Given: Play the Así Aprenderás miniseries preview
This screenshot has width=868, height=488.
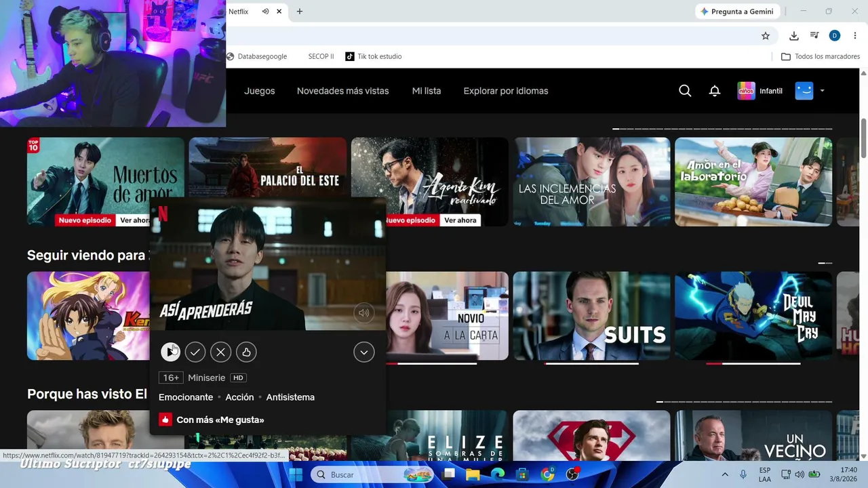Looking at the screenshot, I should tap(170, 352).
